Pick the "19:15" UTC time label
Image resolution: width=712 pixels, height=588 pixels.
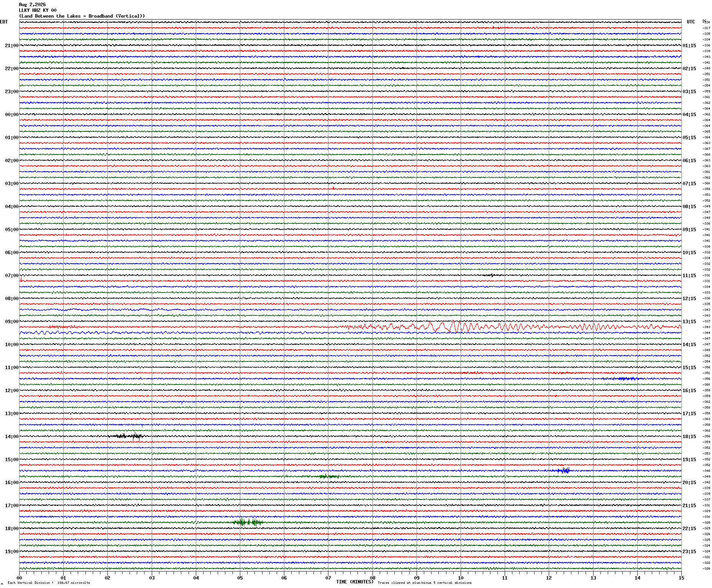(689, 460)
